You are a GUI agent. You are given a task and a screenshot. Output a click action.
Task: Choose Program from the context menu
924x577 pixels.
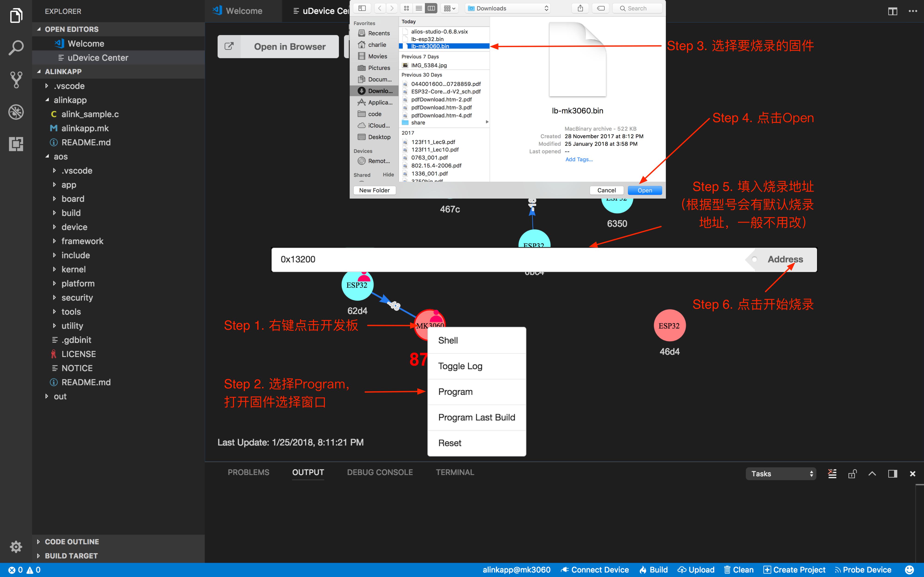coord(476,392)
